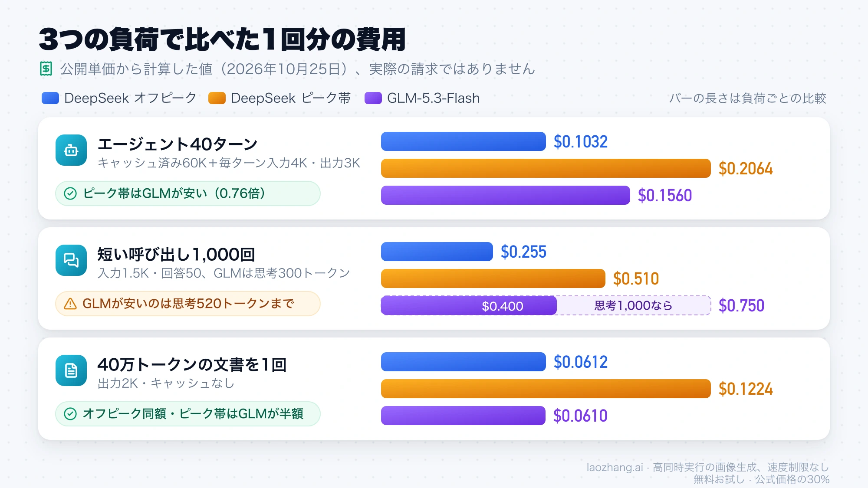Click the purple $0.0610 bar
Screen dimensions: 868x488
click(x=463, y=416)
